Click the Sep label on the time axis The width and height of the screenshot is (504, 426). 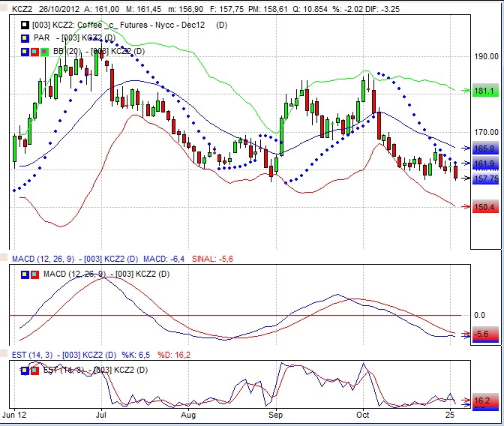pyautogui.click(x=276, y=414)
